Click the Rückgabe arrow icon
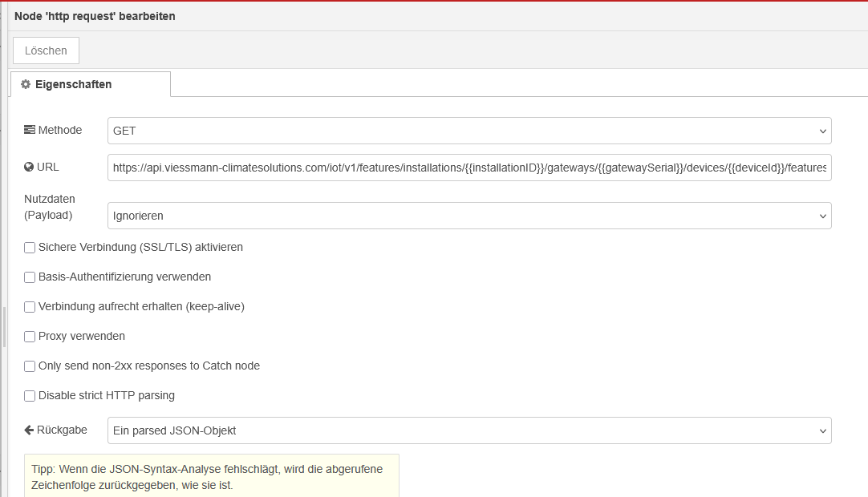 pos(29,430)
